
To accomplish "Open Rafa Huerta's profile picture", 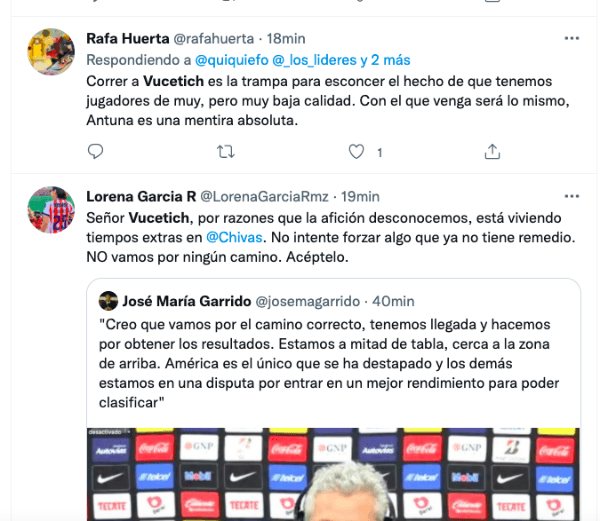I will coord(51,52).
